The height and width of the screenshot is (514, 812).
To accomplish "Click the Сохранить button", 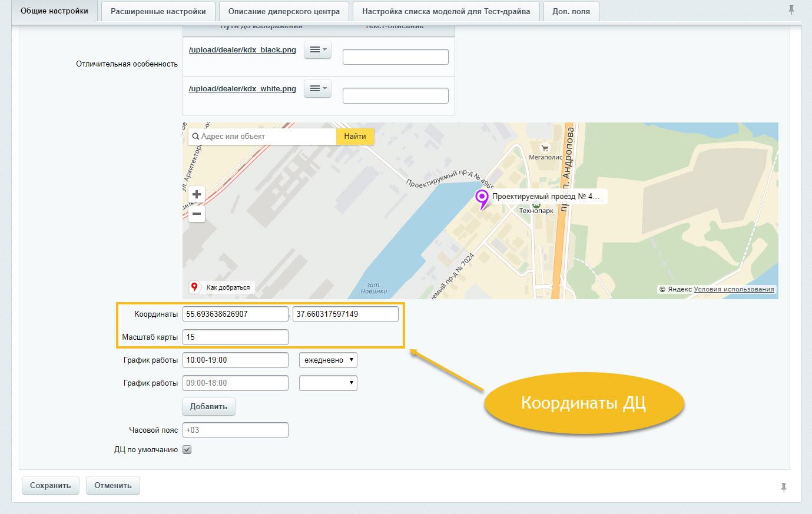I will coord(50,486).
